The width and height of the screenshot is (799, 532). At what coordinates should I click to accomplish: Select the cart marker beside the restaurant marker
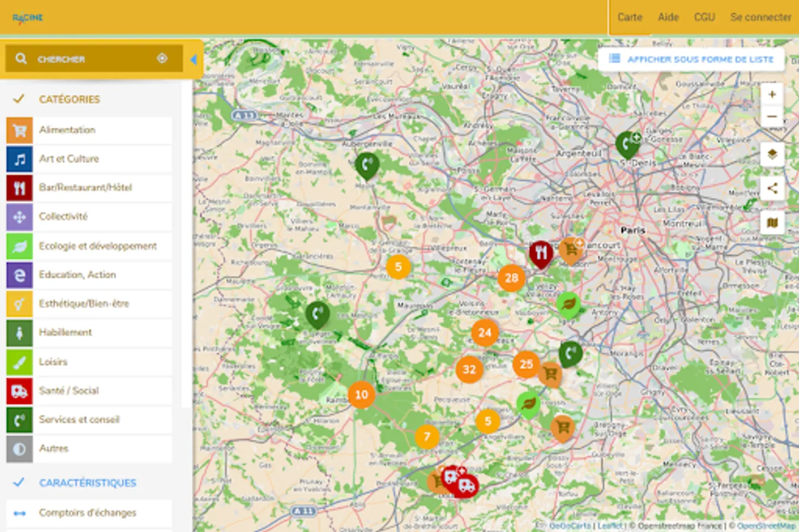point(571,250)
